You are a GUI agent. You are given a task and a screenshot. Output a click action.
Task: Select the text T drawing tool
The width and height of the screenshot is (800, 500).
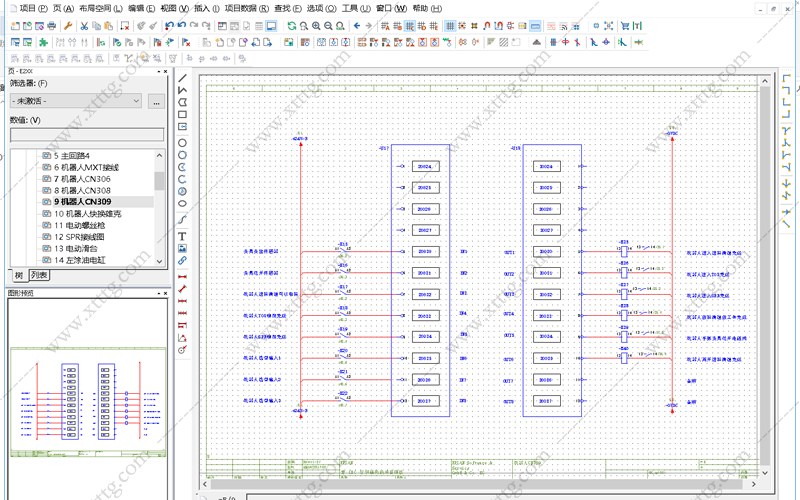[x=182, y=236]
